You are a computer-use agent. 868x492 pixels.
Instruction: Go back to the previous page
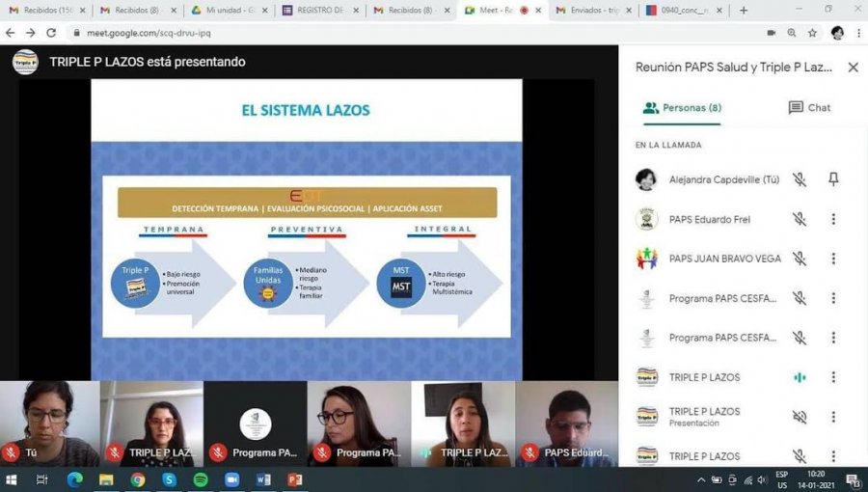pyautogui.click(x=10, y=33)
